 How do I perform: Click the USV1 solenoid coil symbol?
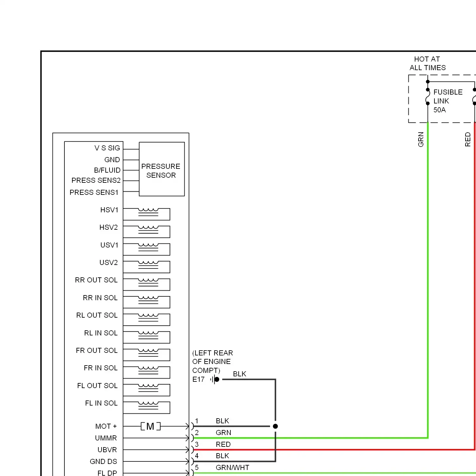148,248
